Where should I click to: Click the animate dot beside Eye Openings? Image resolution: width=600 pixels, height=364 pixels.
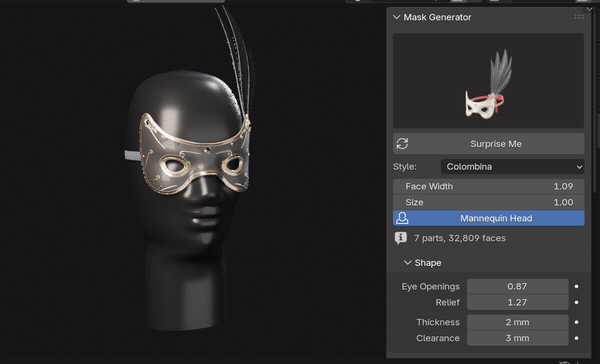click(576, 287)
